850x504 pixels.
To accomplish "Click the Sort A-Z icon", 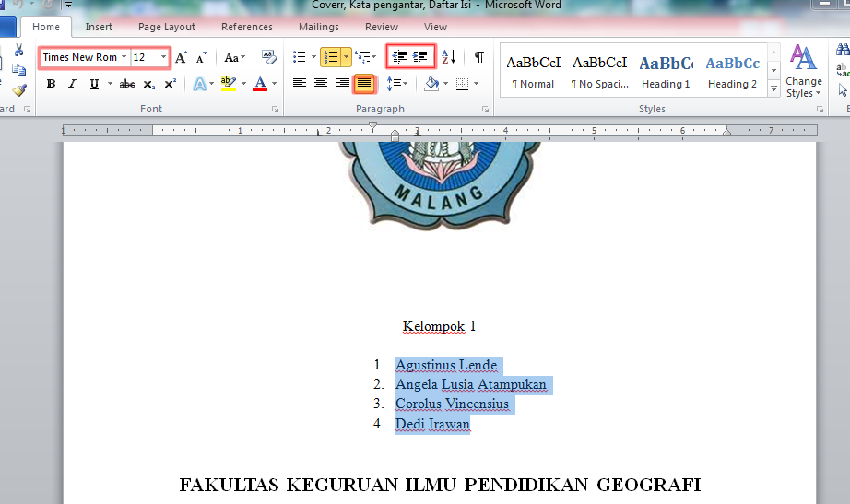I will (x=448, y=57).
